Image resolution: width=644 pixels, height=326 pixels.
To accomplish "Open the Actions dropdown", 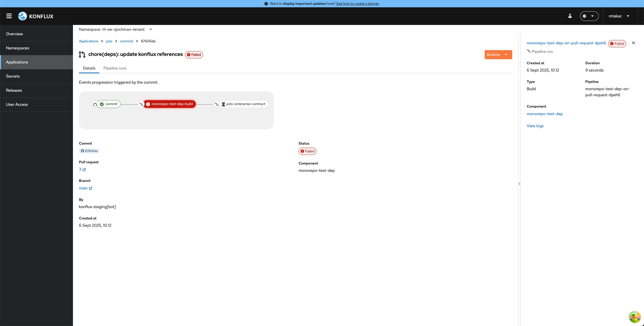I will 498,55.
